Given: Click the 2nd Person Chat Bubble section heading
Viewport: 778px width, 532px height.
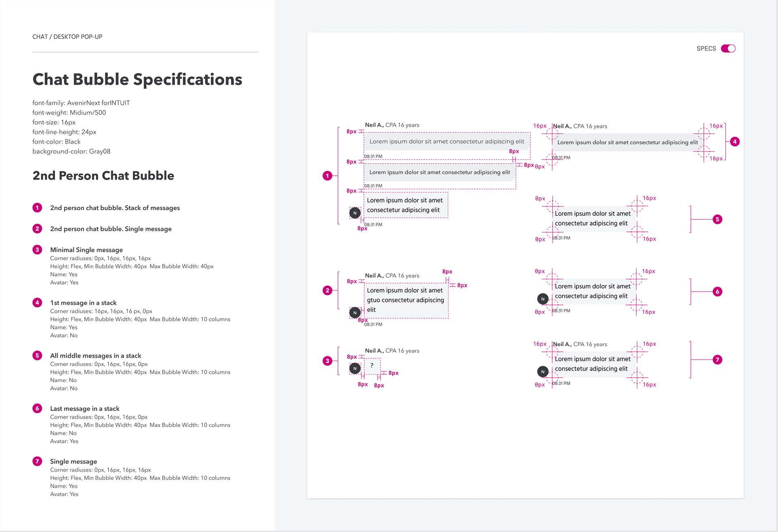Looking at the screenshot, I should [103, 176].
